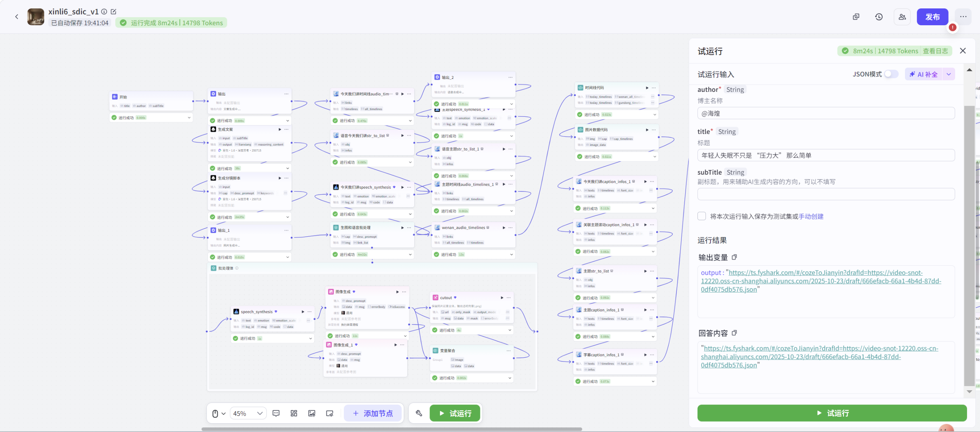This screenshot has height=432, width=980.
Task: Check the save run input as test set box
Action: (x=702, y=216)
